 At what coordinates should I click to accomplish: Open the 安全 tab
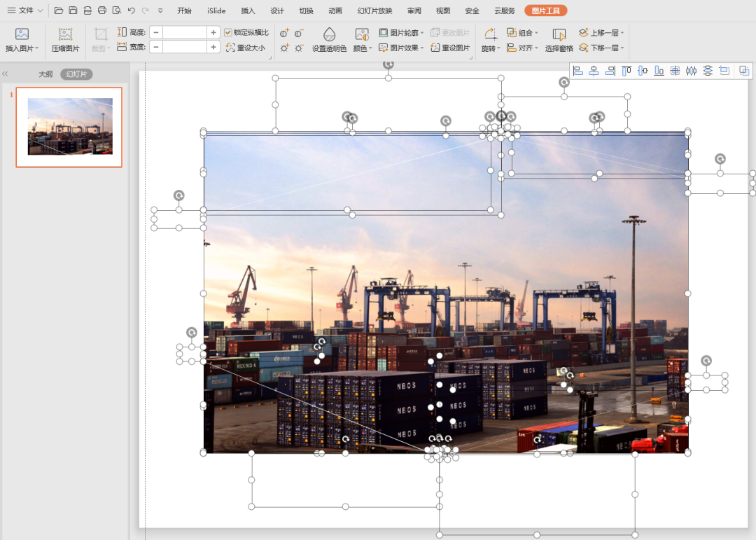click(472, 11)
